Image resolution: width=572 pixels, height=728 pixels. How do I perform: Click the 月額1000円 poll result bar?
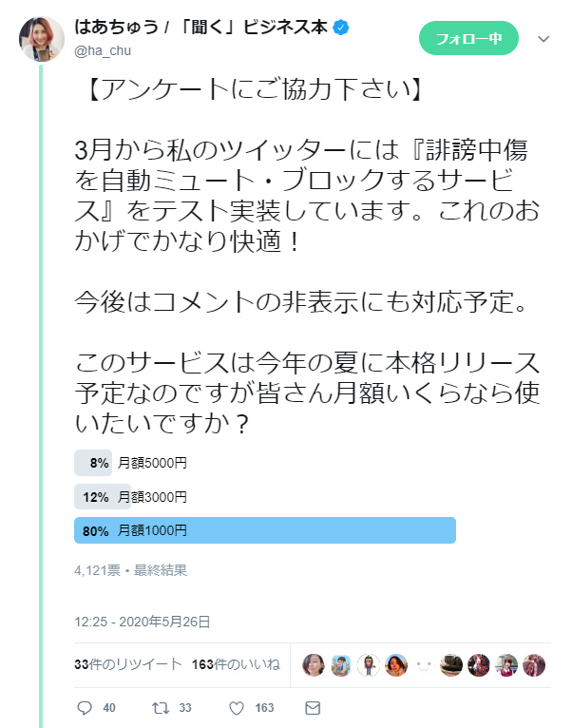coord(265,530)
